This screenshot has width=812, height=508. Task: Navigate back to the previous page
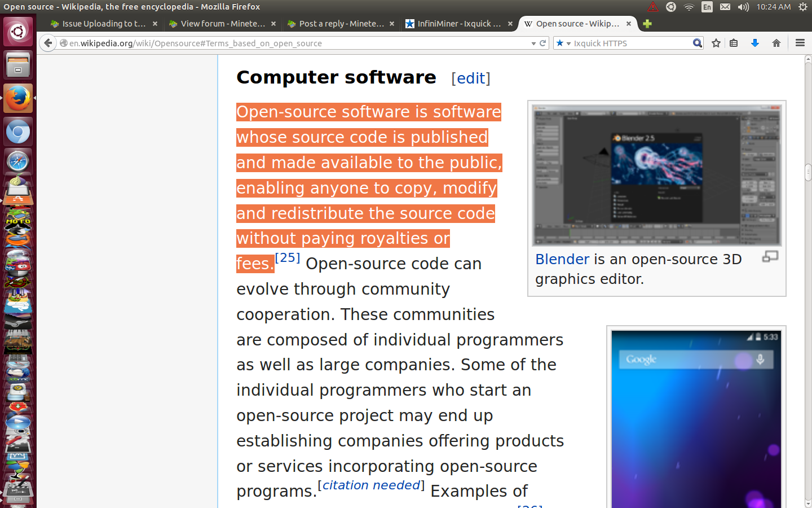pos(48,43)
